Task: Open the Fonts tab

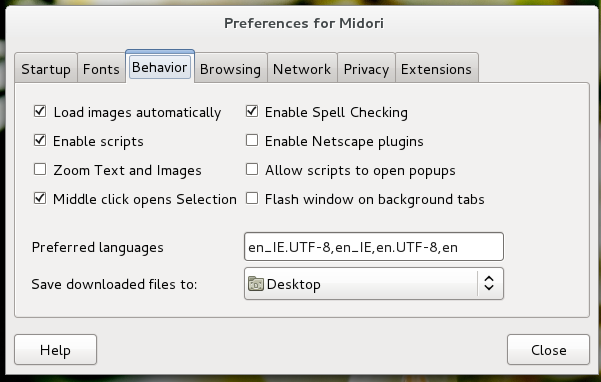Action: click(x=101, y=69)
